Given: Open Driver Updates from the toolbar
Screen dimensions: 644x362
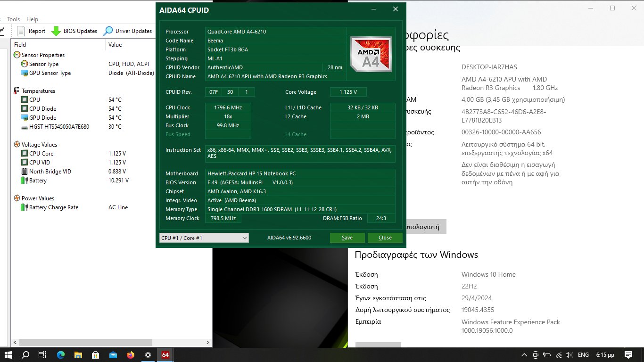Looking at the screenshot, I should 128,31.
